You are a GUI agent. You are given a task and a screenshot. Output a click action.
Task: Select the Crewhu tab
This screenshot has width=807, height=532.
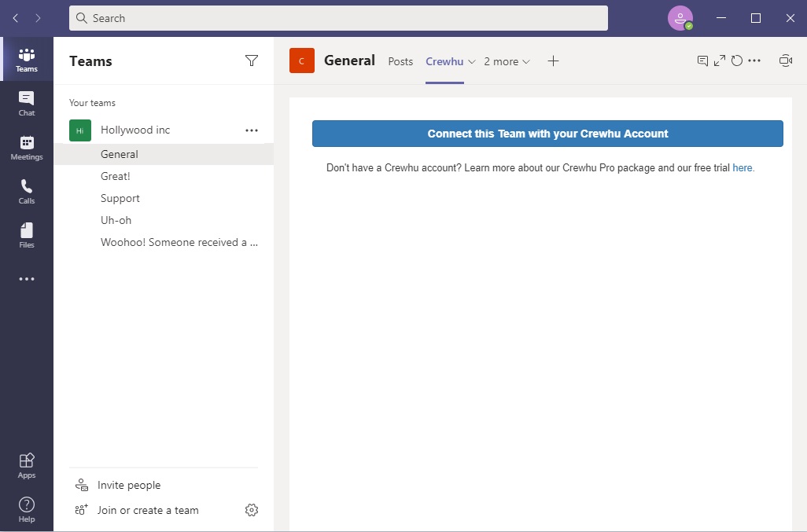[444, 61]
